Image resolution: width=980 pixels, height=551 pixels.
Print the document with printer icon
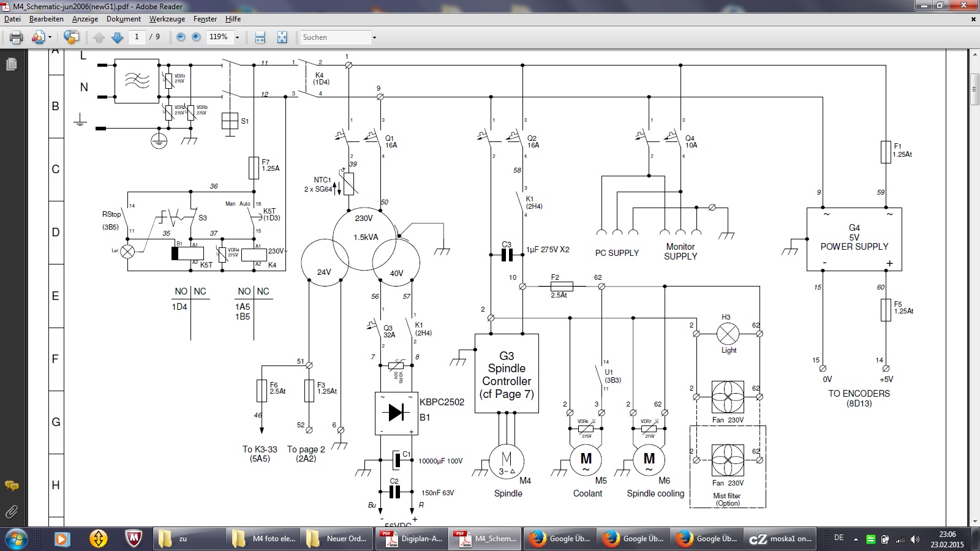point(17,37)
